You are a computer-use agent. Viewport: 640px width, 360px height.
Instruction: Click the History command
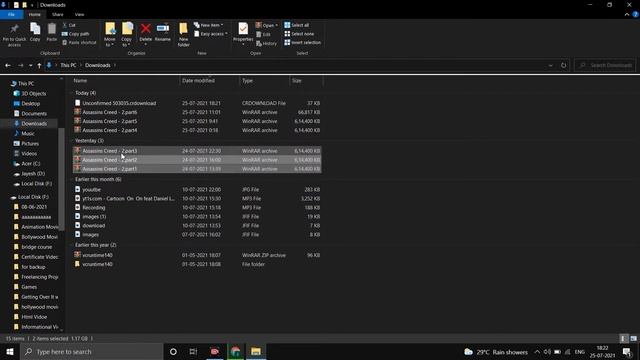pos(267,43)
